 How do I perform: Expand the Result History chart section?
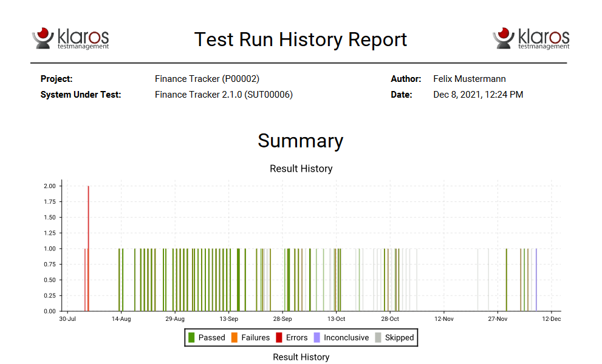[x=300, y=169]
